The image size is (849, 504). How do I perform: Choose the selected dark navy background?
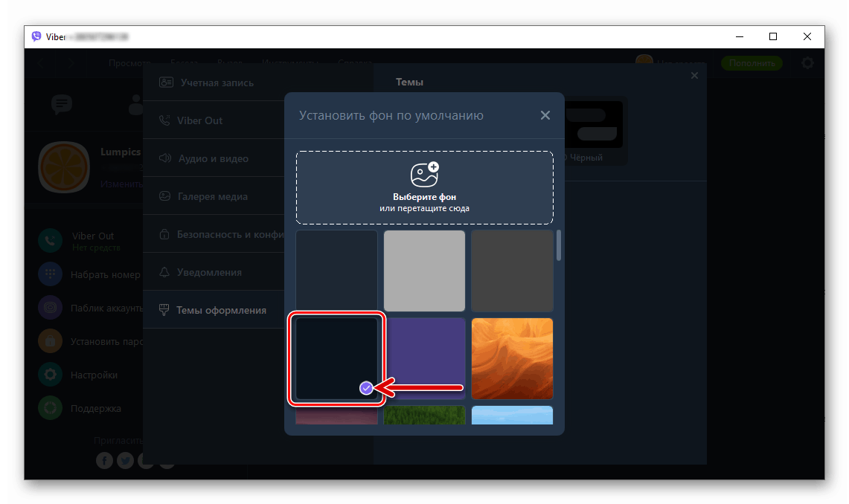pos(336,358)
